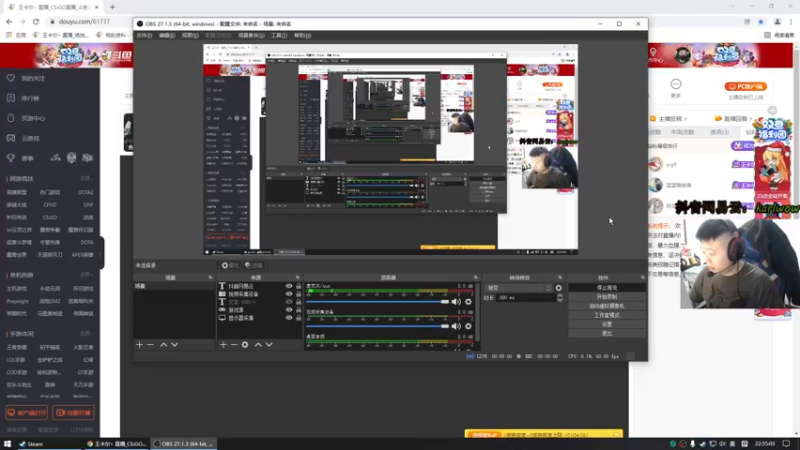Open OBS 帮助 menu
This screenshot has height=450, width=800.
click(302, 35)
